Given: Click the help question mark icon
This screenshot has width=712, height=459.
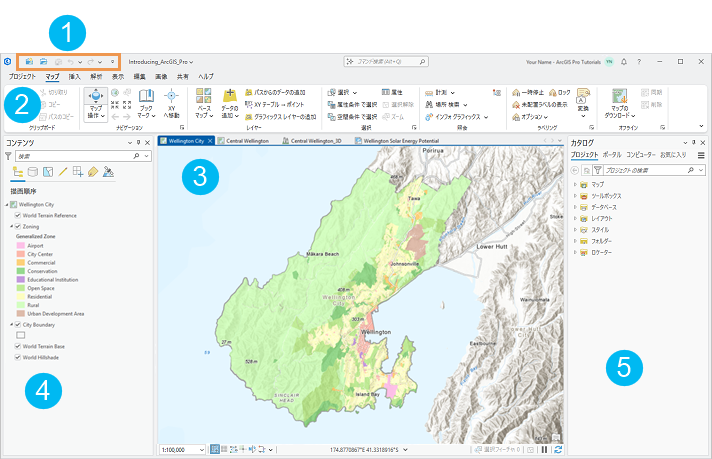Looking at the screenshot, I should pos(639,62).
